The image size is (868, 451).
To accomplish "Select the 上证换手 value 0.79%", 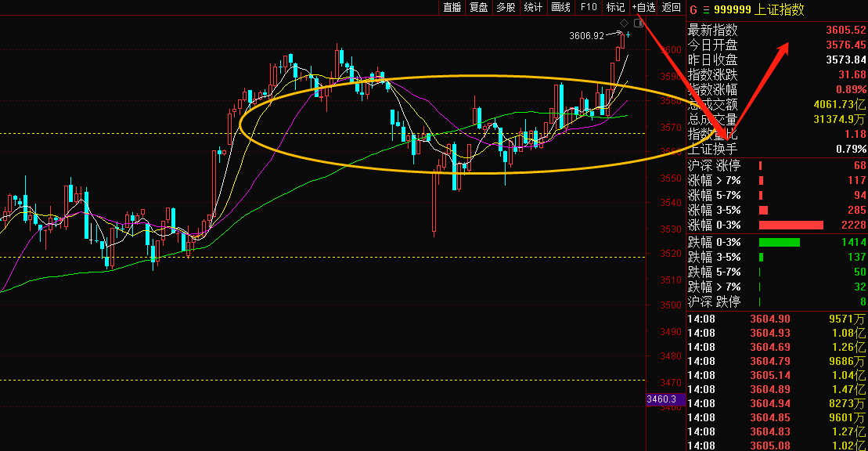I will (x=852, y=149).
